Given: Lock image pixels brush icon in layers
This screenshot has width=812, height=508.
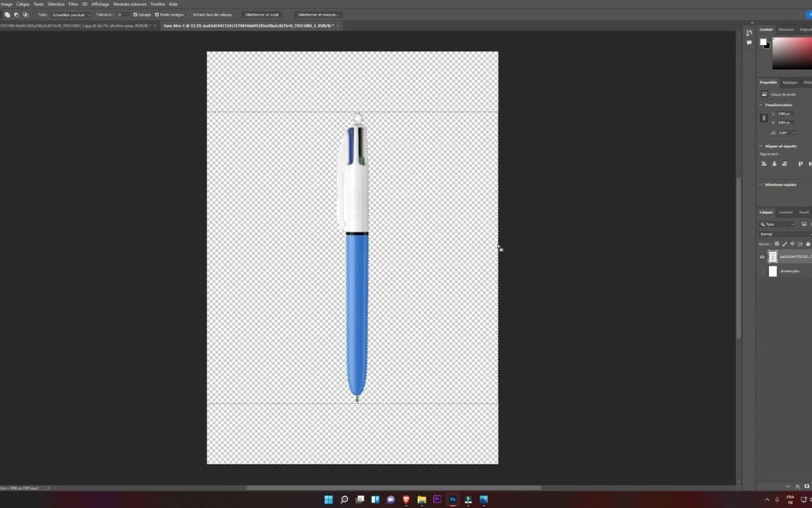Looking at the screenshot, I should 784,244.
